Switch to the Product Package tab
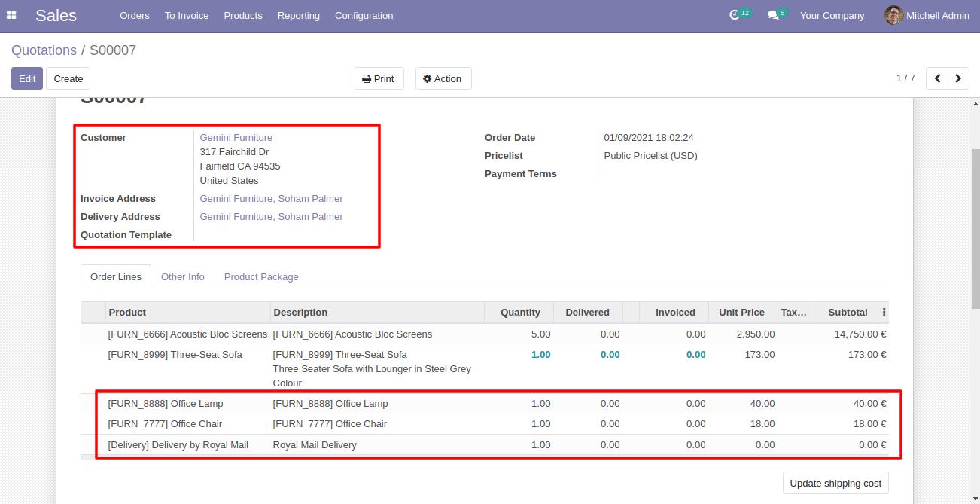Image resolution: width=980 pixels, height=504 pixels. (x=261, y=276)
